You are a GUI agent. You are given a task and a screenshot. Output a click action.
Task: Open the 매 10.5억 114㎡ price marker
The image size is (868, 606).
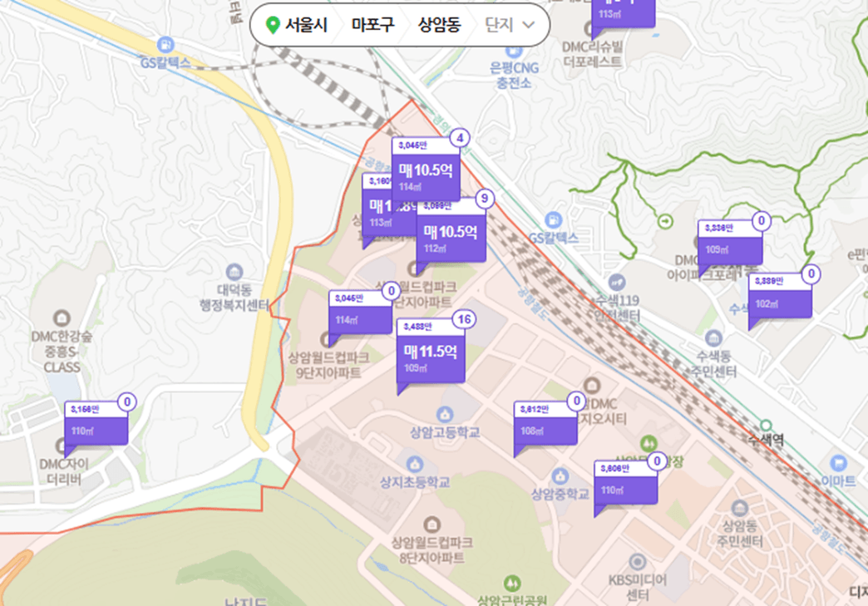click(426, 170)
